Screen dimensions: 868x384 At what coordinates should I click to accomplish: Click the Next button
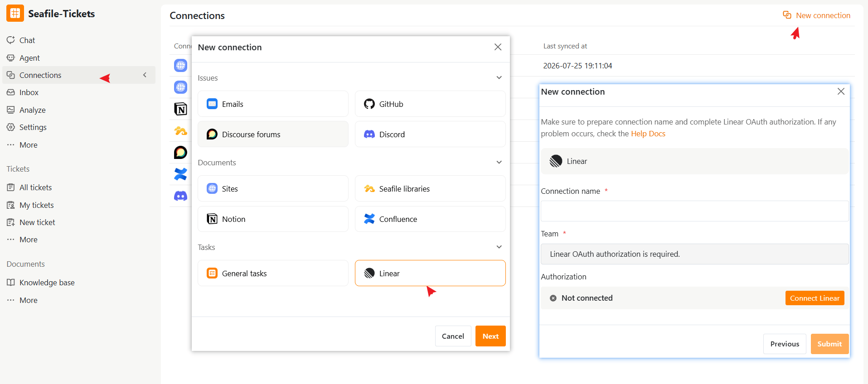click(x=490, y=336)
